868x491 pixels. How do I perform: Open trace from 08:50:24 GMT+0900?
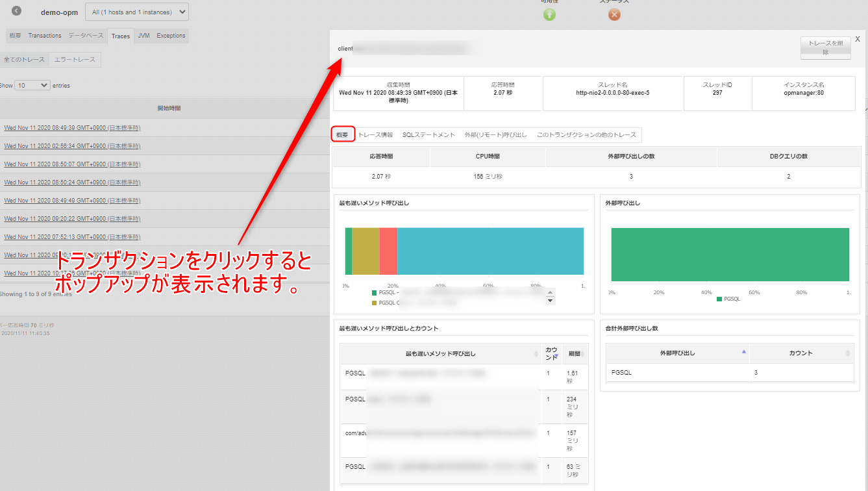pos(72,183)
